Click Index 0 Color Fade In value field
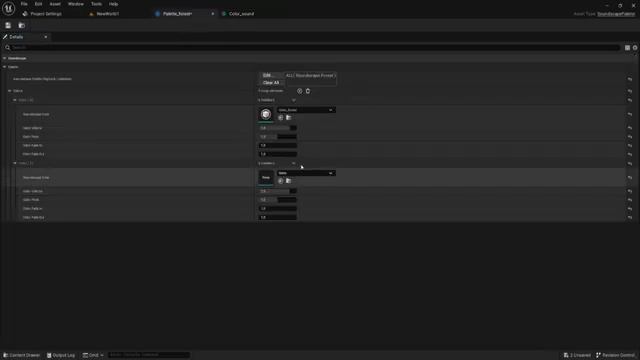This screenshot has width=640, height=360. tap(278, 146)
